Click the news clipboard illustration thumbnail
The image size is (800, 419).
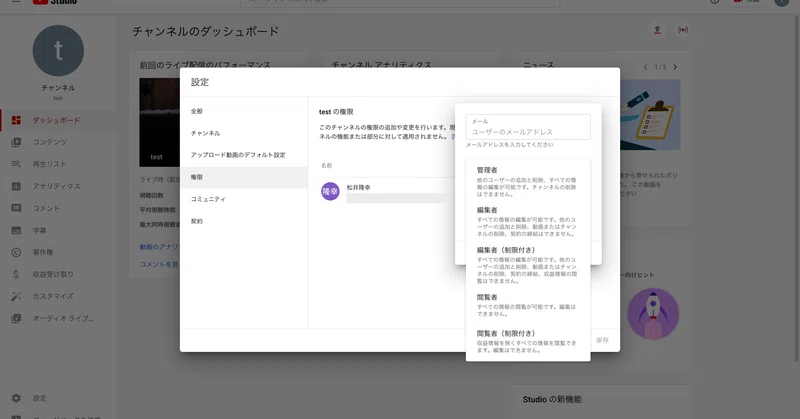click(650, 115)
